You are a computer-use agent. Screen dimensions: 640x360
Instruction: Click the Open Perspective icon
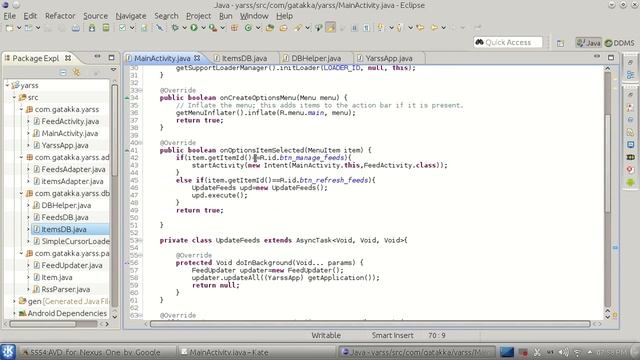pyautogui.click(x=560, y=43)
